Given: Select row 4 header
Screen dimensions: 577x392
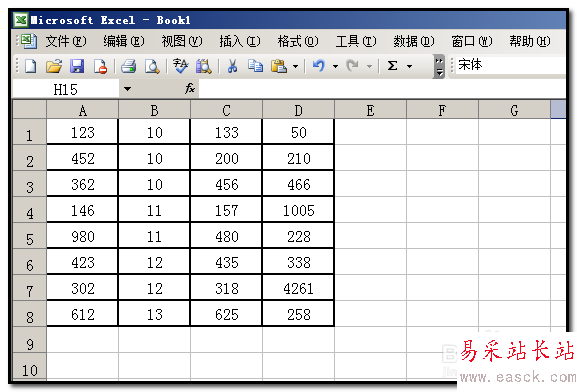Looking at the screenshot, I should (x=29, y=210).
